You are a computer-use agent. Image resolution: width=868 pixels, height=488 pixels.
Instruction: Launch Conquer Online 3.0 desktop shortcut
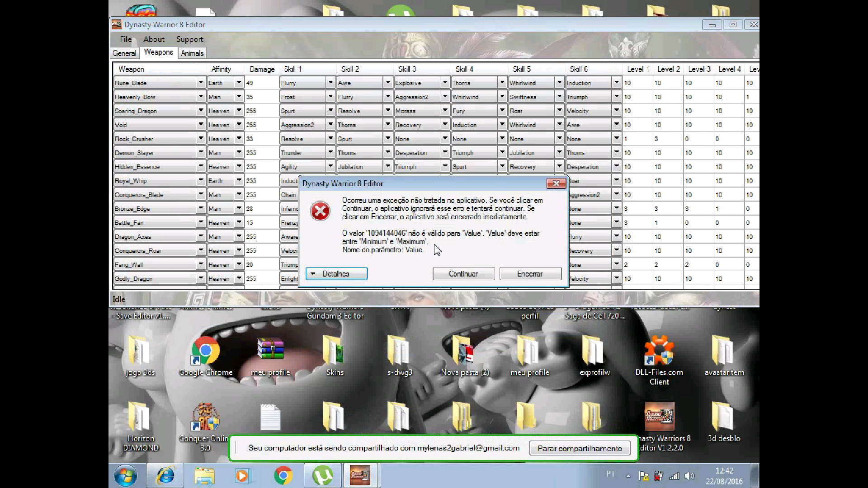click(x=206, y=418)
